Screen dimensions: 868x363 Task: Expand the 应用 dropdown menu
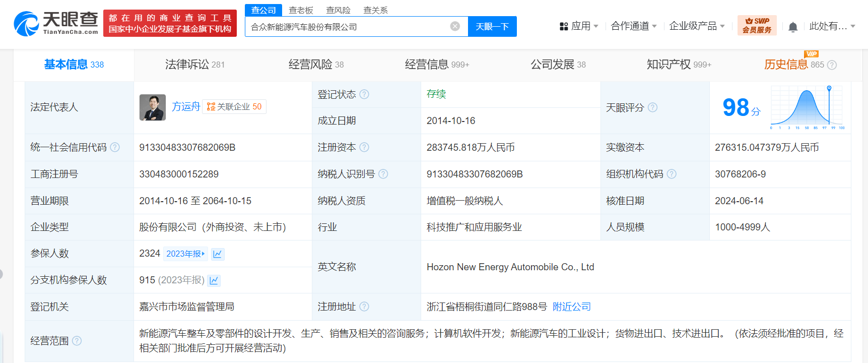pyautogui.click(x=579, y=26)
